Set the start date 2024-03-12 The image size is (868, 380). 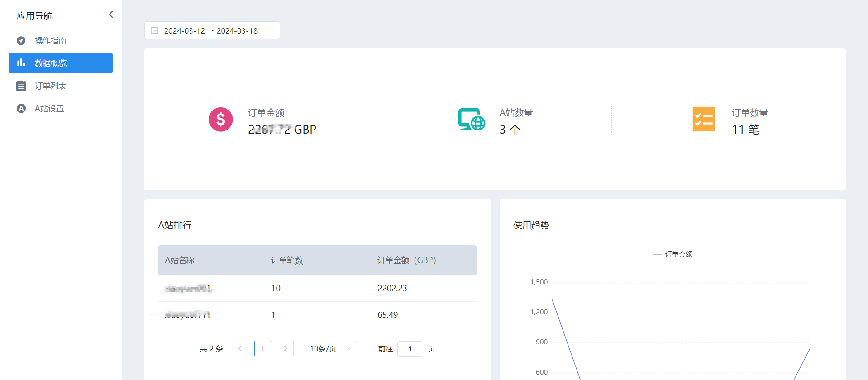pos(184,31)
